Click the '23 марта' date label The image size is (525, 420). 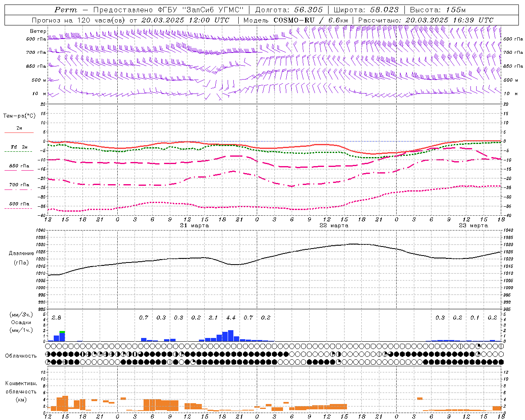coord(473,226)
